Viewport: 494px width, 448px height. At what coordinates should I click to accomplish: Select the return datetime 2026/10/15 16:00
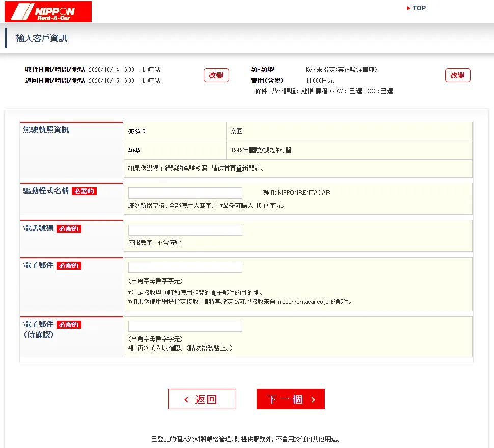click(112, 81)
